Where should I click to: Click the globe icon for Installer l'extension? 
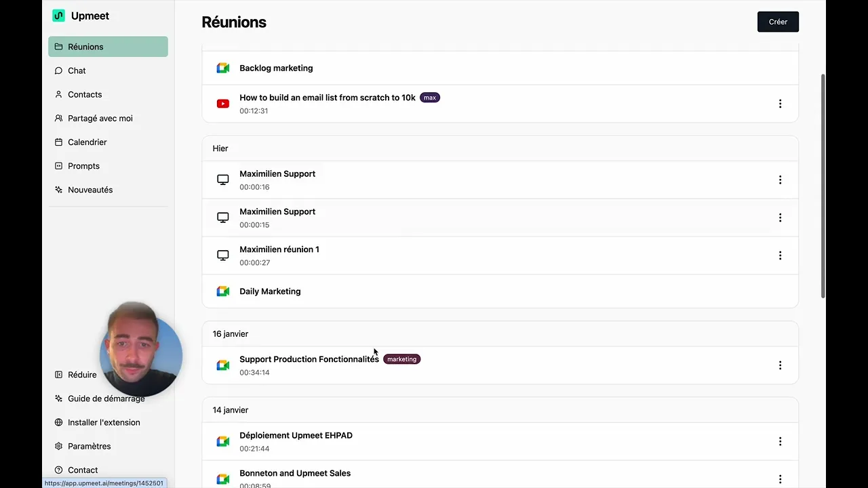point(59,422)
